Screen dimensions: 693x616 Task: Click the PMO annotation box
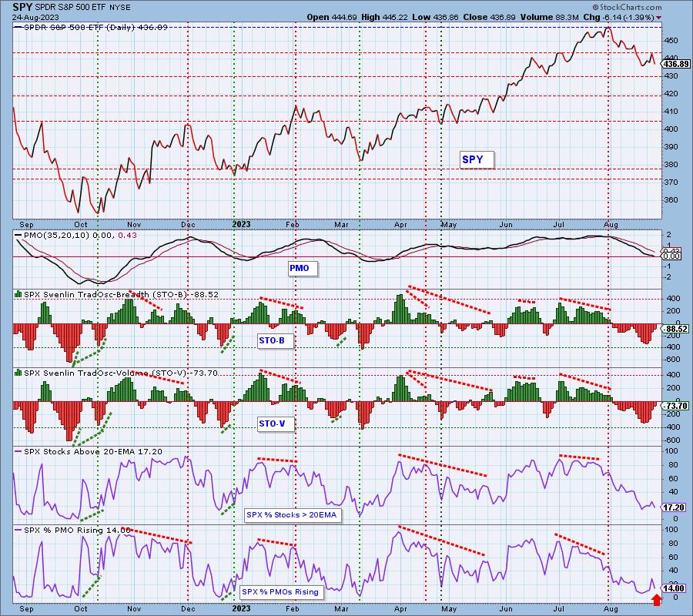(303, 268)
